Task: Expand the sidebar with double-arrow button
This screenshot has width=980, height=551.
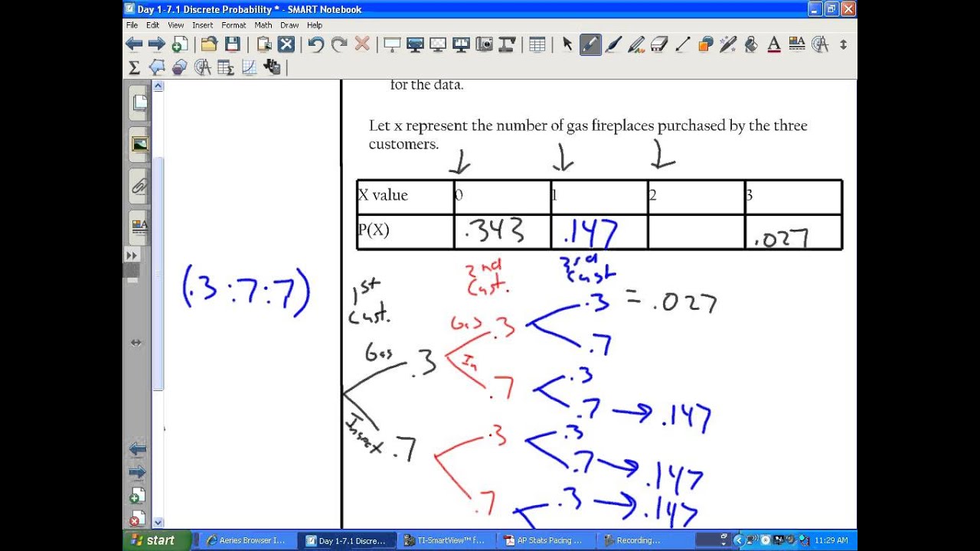Action: pyautogui.click(x=132, y=255)
